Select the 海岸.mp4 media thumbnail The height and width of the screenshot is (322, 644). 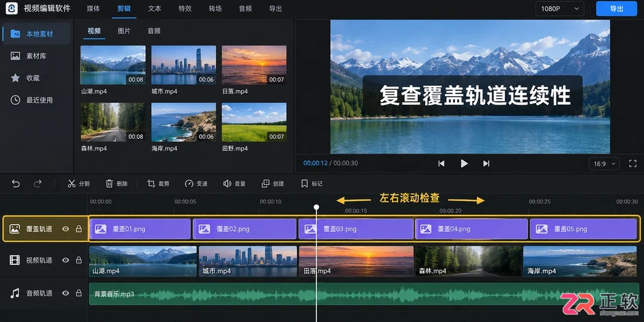(184, 122)
